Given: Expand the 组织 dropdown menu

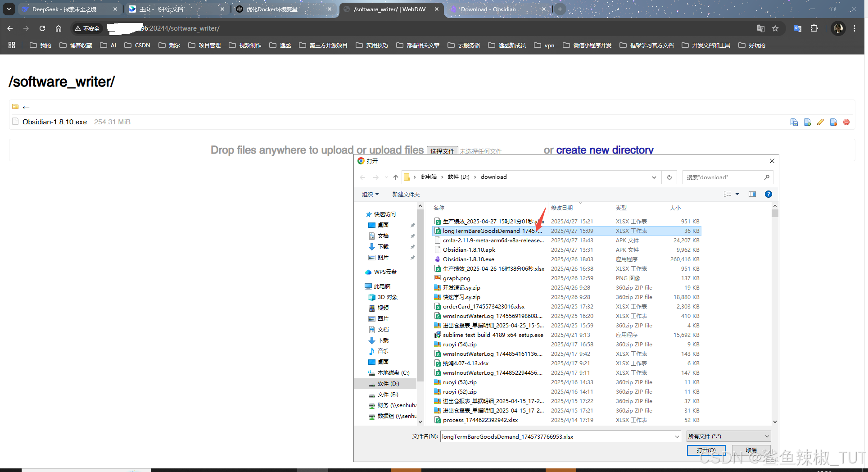Looking at the screenshot, I should tap(370, 194).
